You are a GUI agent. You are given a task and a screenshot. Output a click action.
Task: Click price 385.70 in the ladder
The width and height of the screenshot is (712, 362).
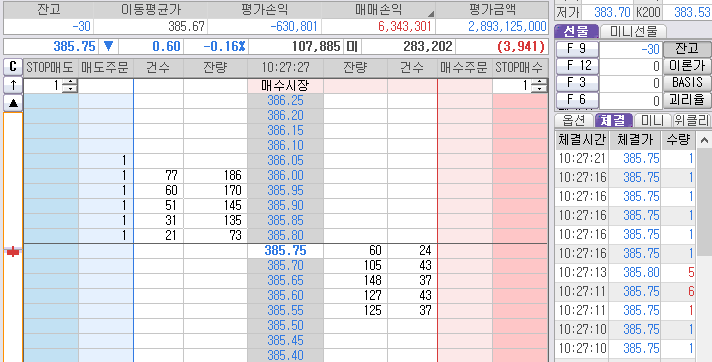(x=285, y=266)
